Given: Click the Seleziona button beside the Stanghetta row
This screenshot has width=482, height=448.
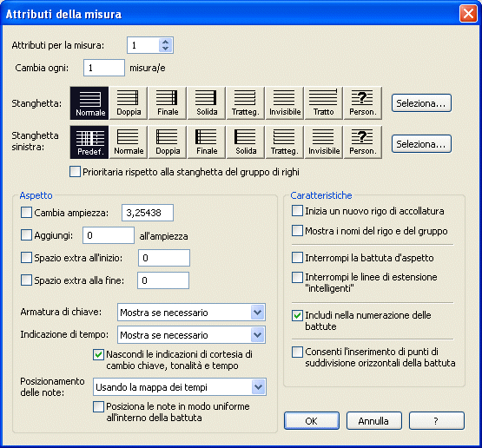Looking at the screenshot, I should (421, 103).
